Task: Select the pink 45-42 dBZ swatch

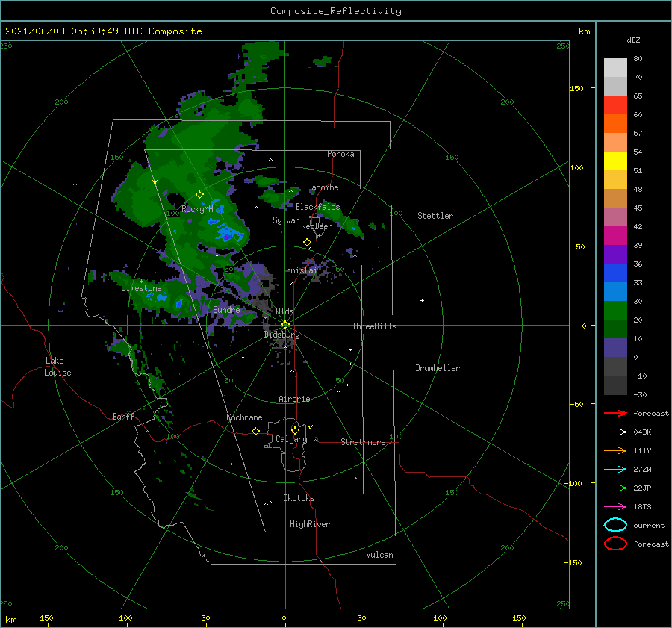Action: coord(615,217)
